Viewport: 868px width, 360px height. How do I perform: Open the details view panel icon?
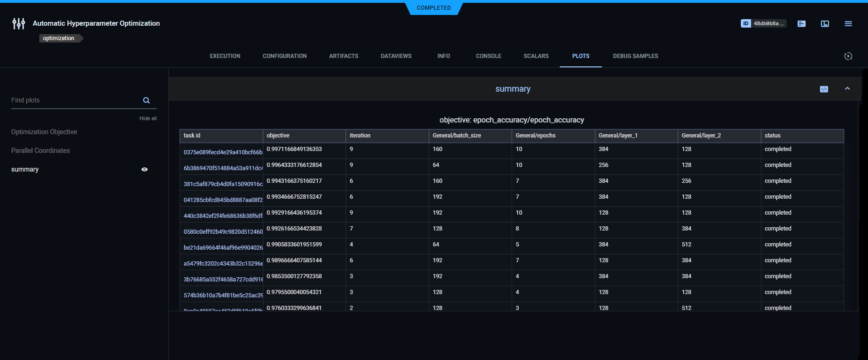825,24
